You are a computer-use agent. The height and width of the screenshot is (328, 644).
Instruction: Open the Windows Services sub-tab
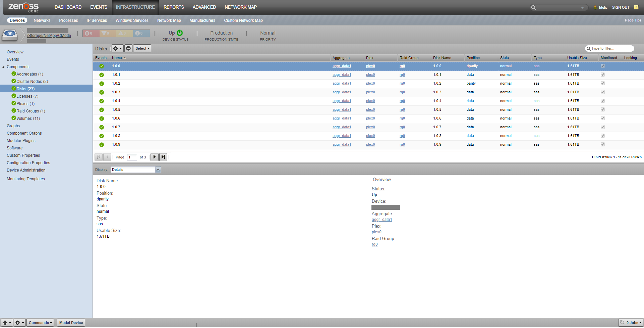pos(132,20)
